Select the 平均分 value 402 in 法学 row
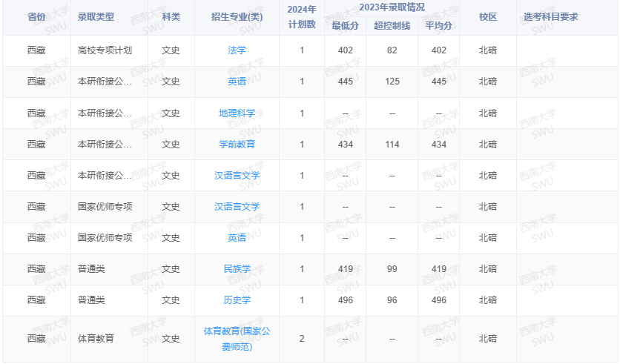Image resolution: width=620 pixels, height=364 pixels. point(439,50)
